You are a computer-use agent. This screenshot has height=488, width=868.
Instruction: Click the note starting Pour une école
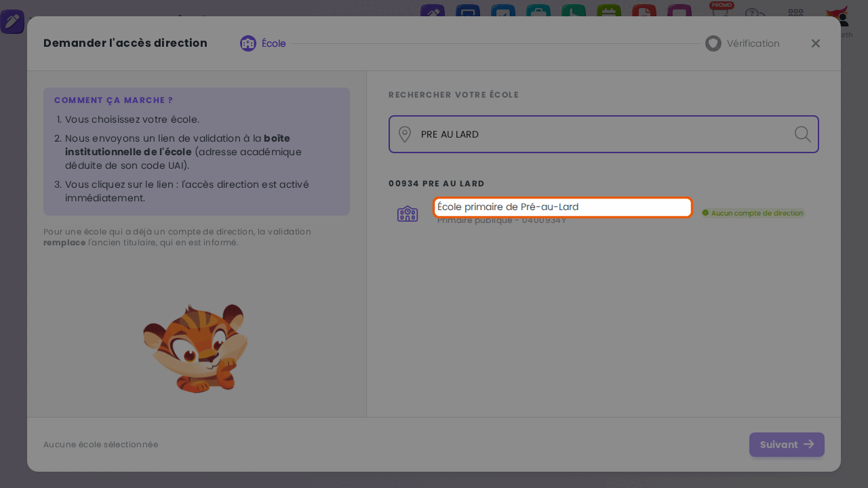pyautogui.click(x=178, y=237)
